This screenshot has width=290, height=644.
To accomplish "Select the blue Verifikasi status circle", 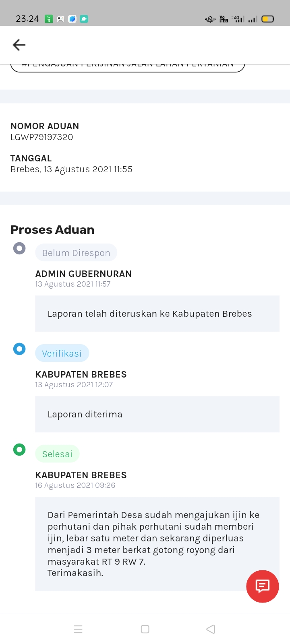I will [x=19, y=349].
